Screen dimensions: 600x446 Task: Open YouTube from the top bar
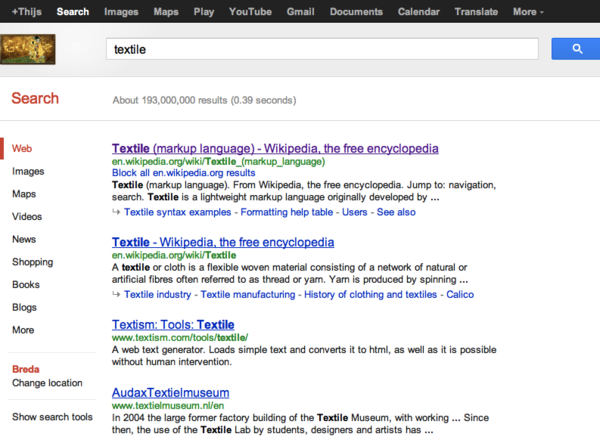click(x=250, y=12)
